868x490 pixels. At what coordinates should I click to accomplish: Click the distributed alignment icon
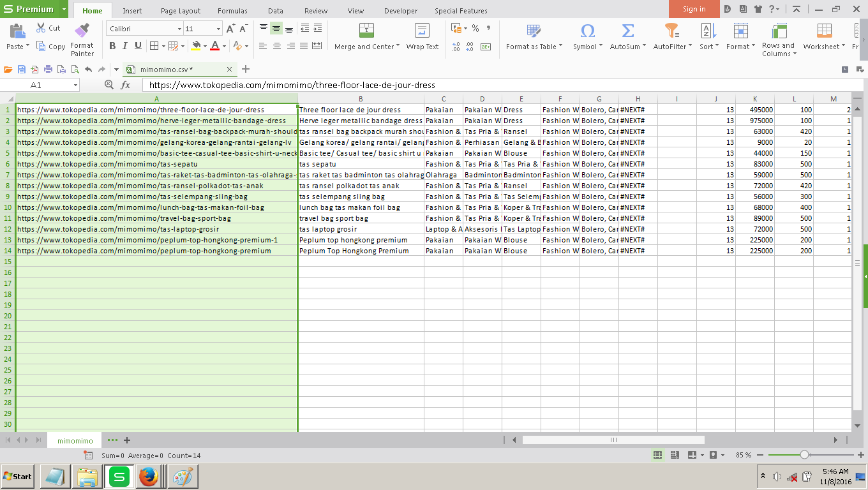click(318, 46)
